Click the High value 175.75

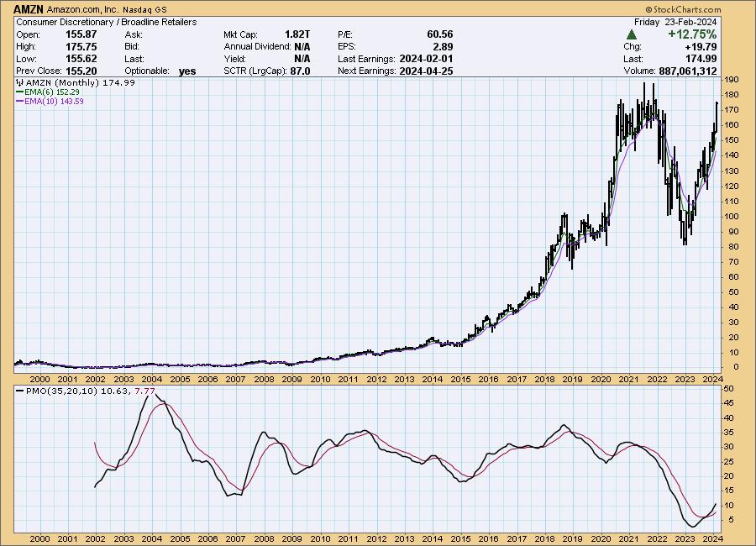point(81,47)
